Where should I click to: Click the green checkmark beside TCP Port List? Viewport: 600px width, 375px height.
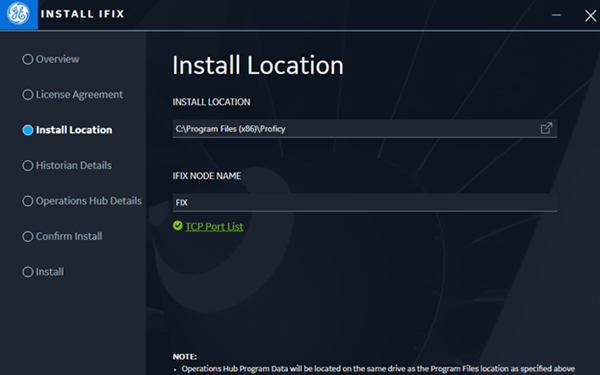point(178,226)
